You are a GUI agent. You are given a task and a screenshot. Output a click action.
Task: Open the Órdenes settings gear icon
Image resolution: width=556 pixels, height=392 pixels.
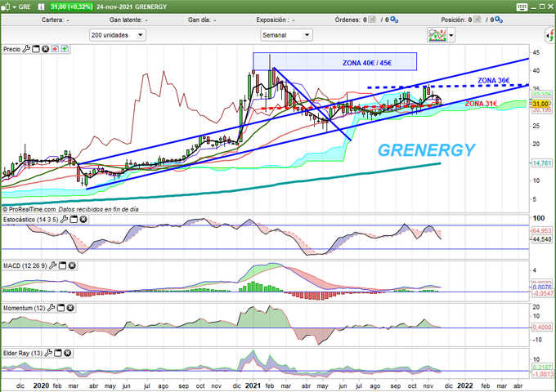click(394, 20)
